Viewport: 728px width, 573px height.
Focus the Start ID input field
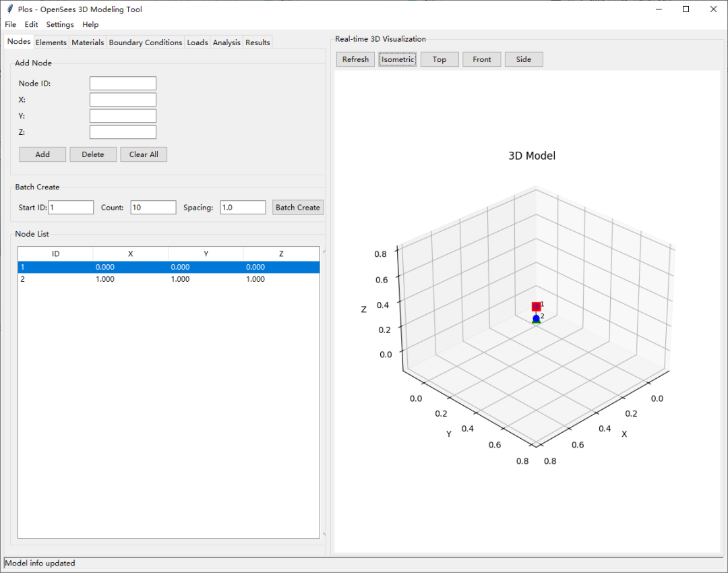tap(71, 208)
